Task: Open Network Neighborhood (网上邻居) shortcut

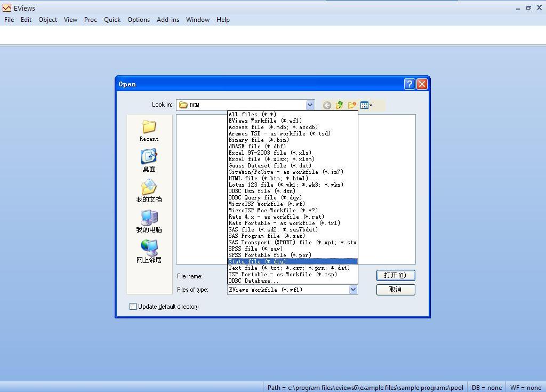Action: [149, 251]
